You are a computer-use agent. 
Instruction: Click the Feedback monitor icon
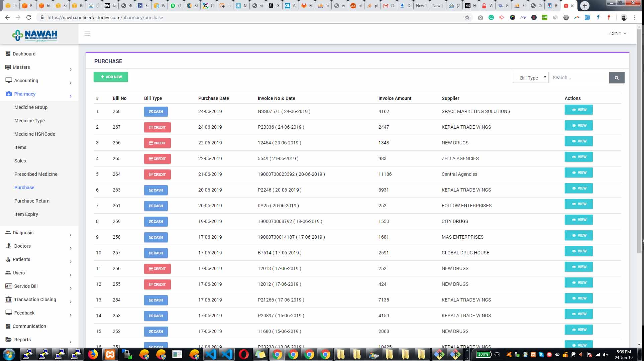[x=9, y=313]
